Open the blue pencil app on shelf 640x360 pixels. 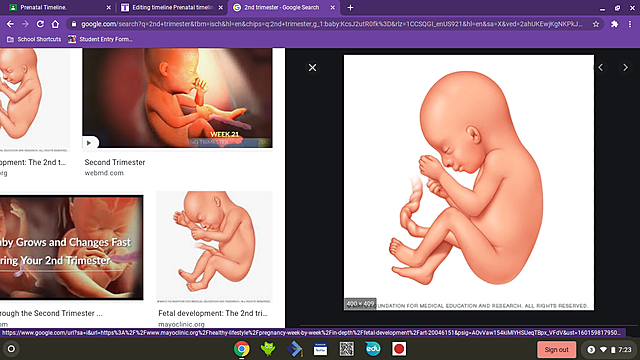(294, 349)
